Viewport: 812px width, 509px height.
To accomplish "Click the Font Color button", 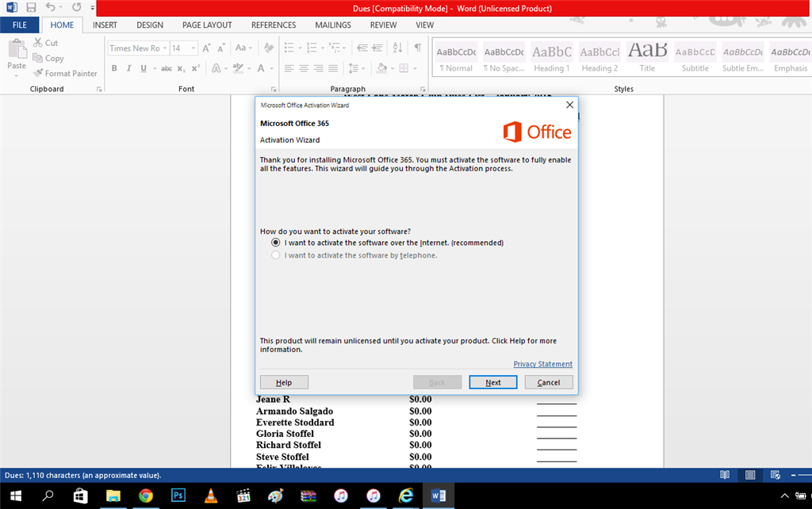I will (262, 68).
